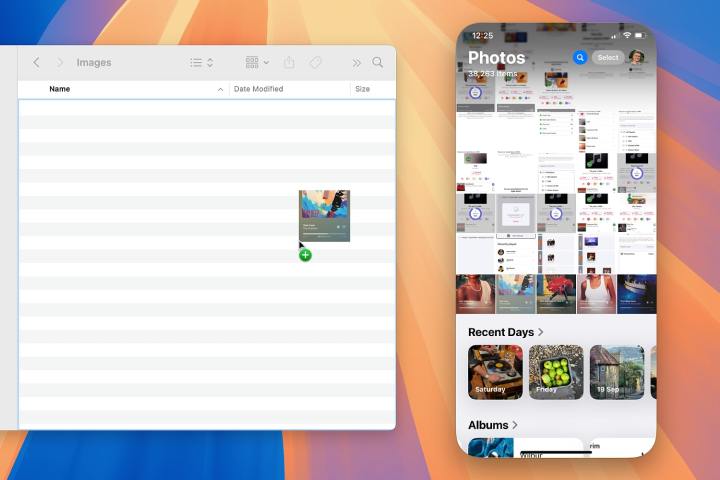Open the list view options selector
The width and height of the screenshot is (720, 480).
(x=201, y=62)
